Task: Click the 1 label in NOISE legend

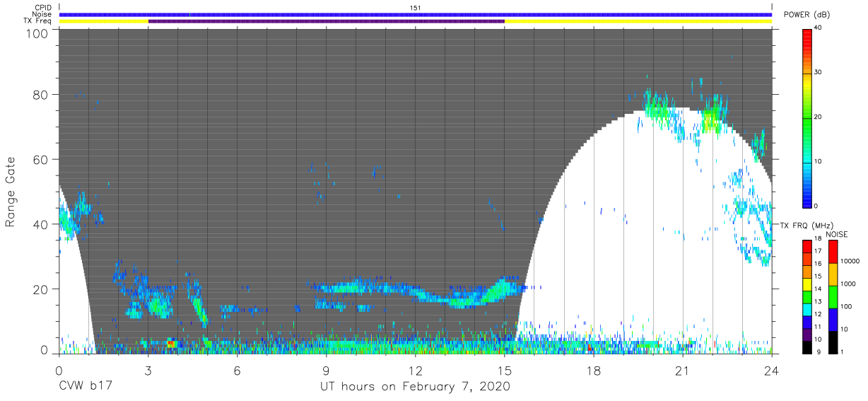Action: click(843, 352)
